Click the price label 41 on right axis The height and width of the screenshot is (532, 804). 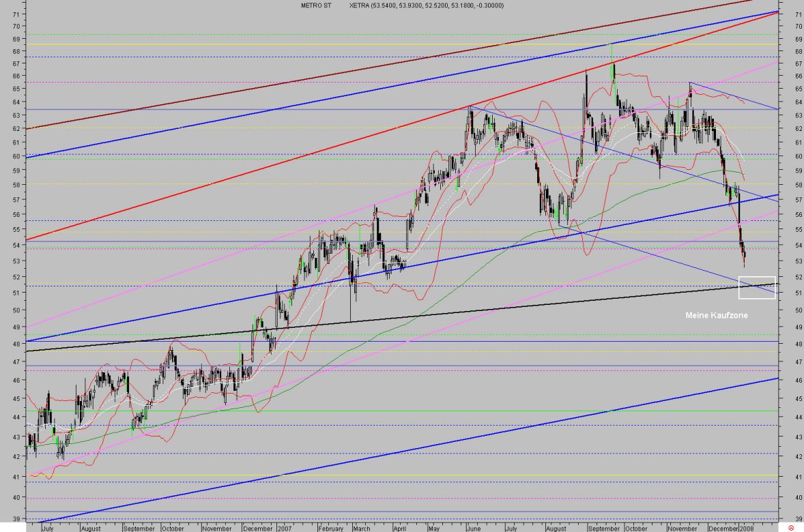tap(799, 477)
